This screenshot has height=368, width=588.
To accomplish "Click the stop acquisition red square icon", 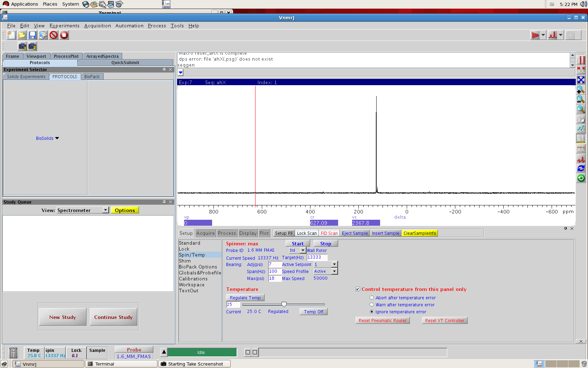I will (64, 35).
